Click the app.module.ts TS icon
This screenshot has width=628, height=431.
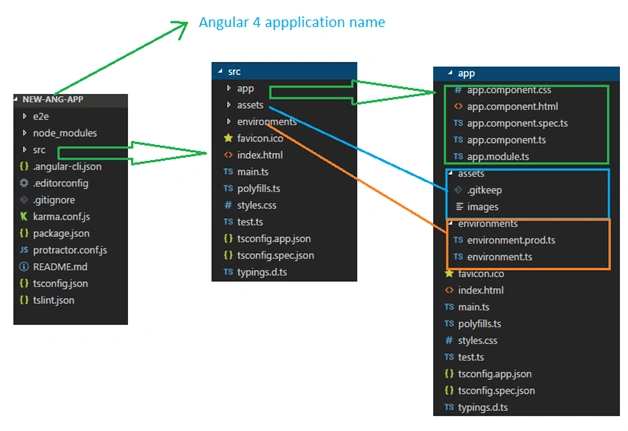click(458, 156)
